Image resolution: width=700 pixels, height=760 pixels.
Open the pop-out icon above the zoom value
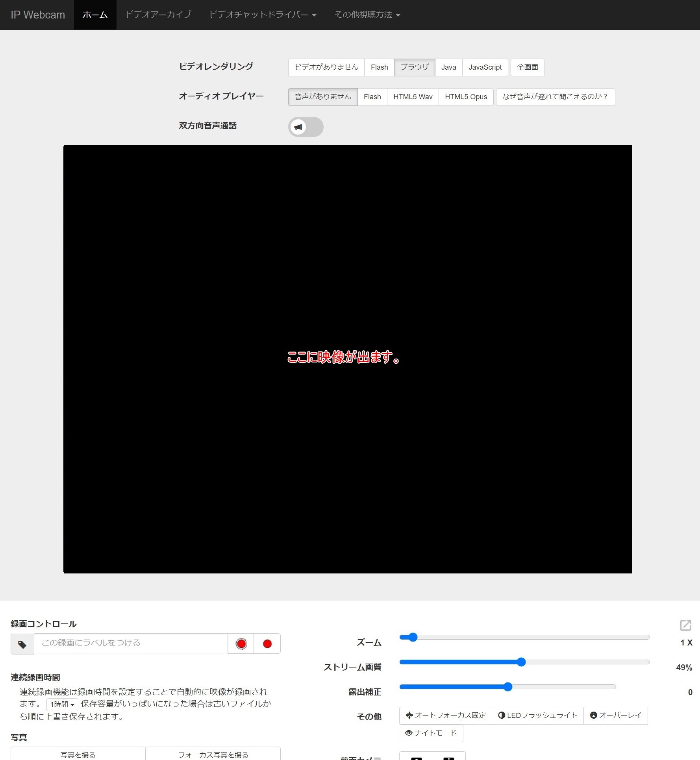685,625
